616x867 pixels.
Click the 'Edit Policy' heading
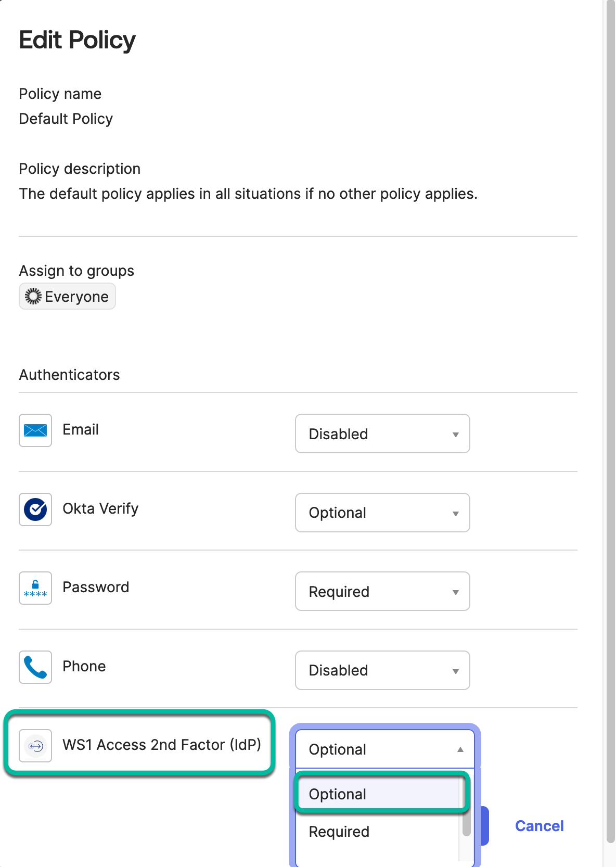[77, 40]
